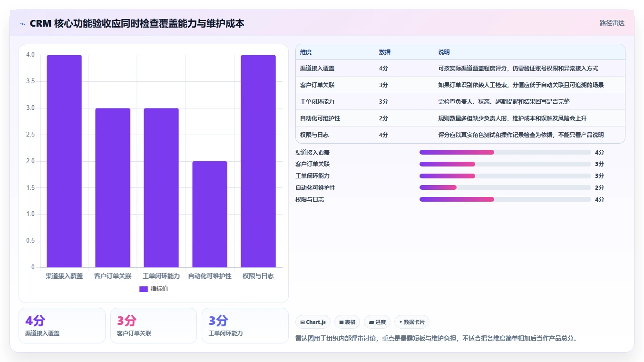Click the 权限与日志 progress bar
Image resolution: width=644 pixels, height=362 pixels.
[505, 200]
